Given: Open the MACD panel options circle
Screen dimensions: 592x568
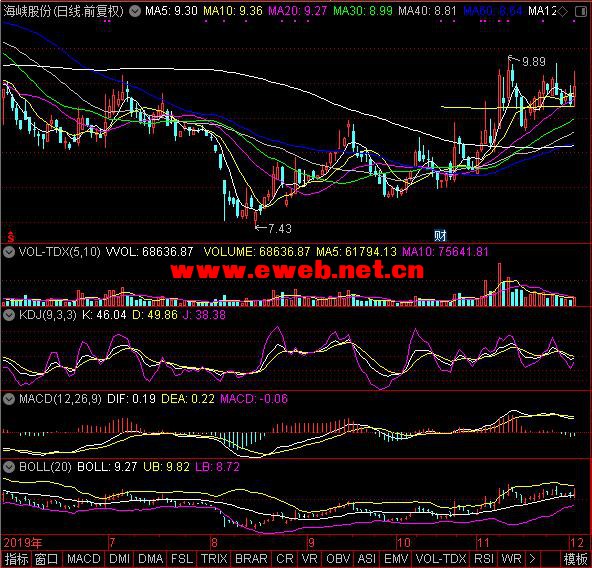Looking at the screenshot, I should (x=9, y=399).
